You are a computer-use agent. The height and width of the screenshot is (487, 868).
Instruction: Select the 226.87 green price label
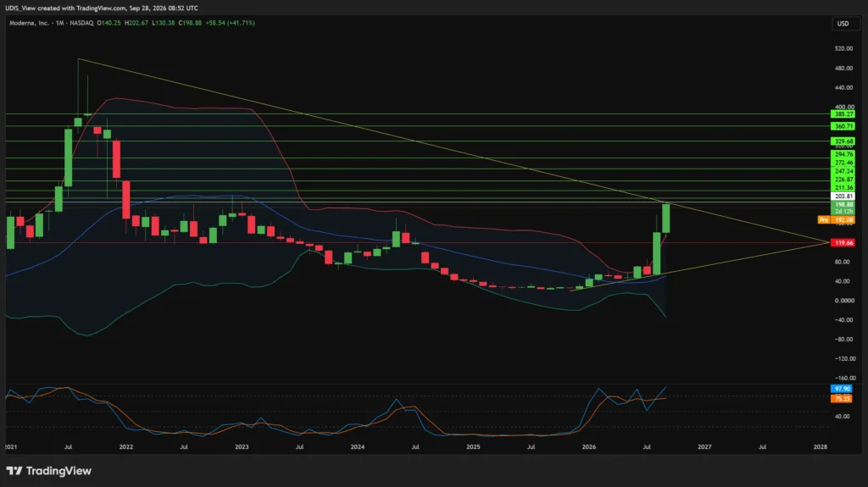click(x=843, y=180)
